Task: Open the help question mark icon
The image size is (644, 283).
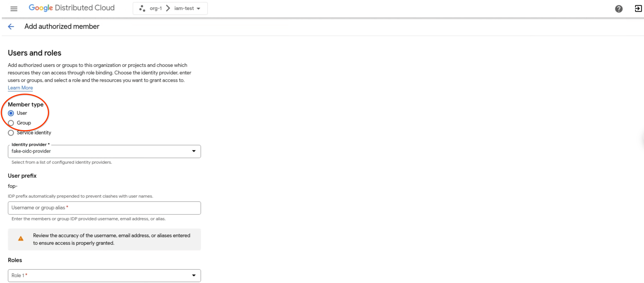Action: 619,9
